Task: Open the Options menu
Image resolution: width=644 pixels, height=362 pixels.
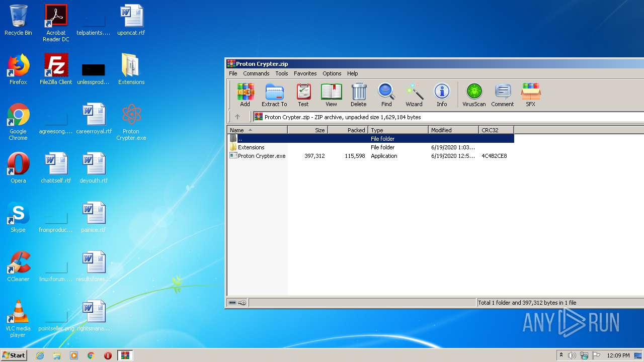Action: 332,73
